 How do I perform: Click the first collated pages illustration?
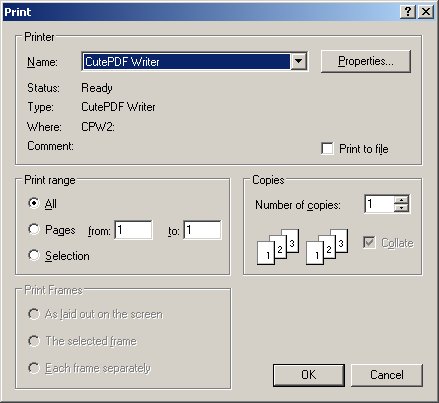278,247
